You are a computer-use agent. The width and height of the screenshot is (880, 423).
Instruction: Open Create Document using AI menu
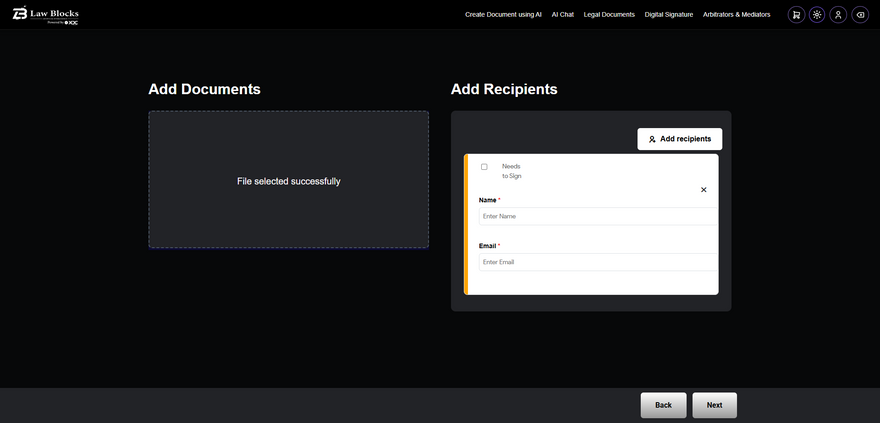click(503, 15)
